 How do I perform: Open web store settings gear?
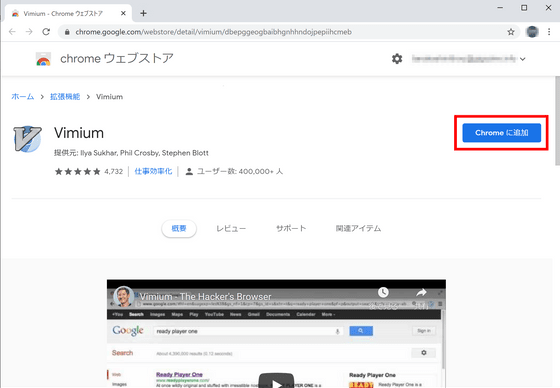397,59
